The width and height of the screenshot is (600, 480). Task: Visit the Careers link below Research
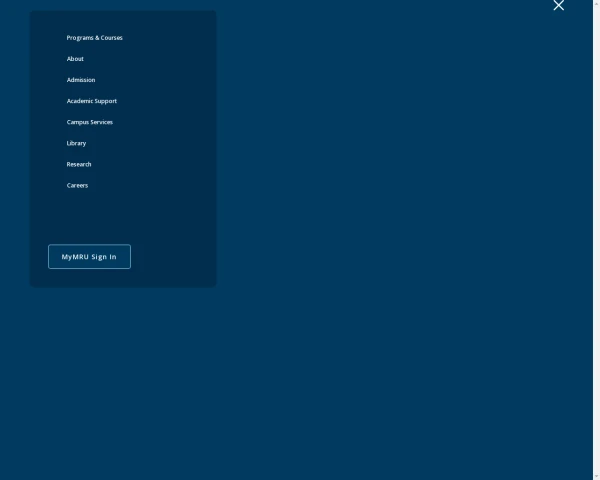pyautogui.click(x=77, y=185)
